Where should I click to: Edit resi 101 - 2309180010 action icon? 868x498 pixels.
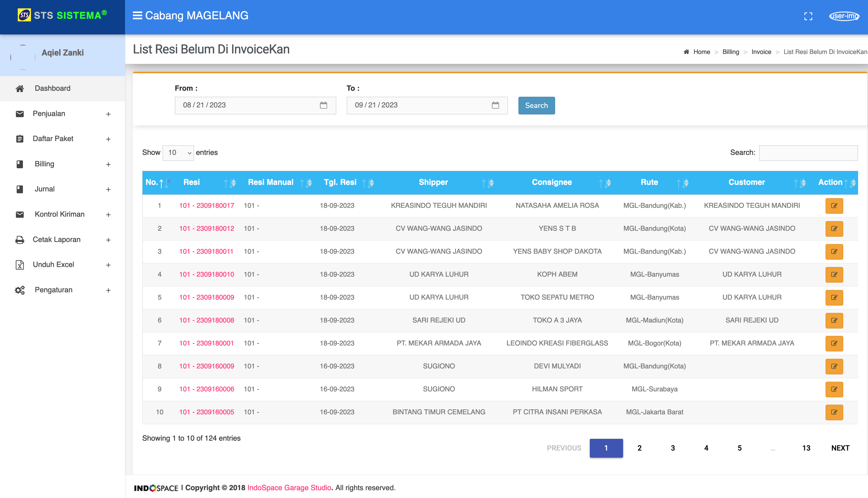(834, 274)
